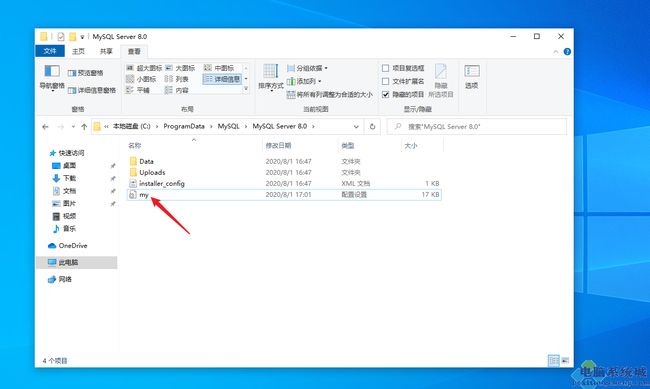Open recent locations dropdown
Viewport: 650px width, 389px height.
pos(73,127)
